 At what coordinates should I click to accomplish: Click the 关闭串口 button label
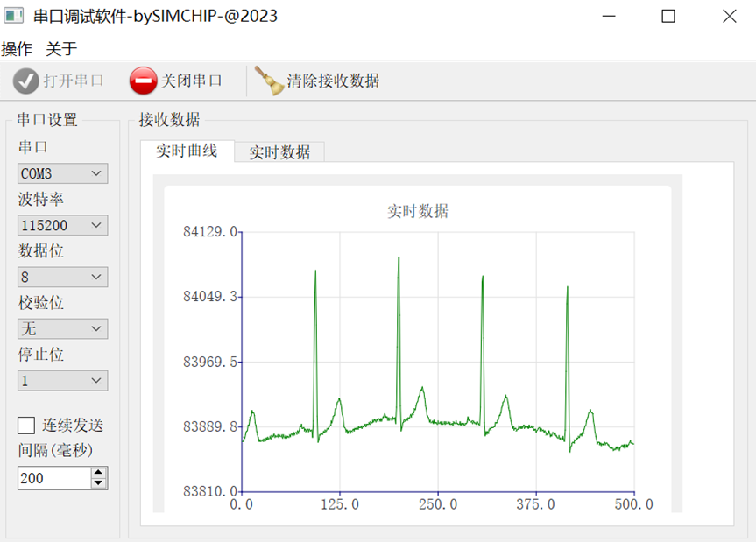(192, 81)
